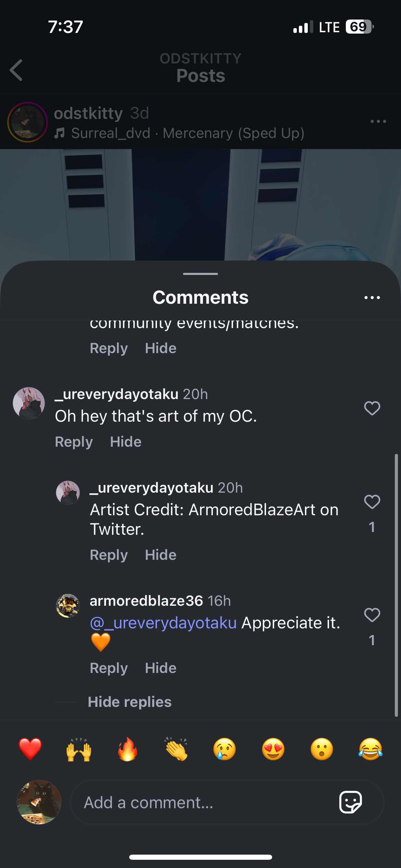Insert the crying face emoji
This screenshot has height=868, width=401.
coord(224,749)
